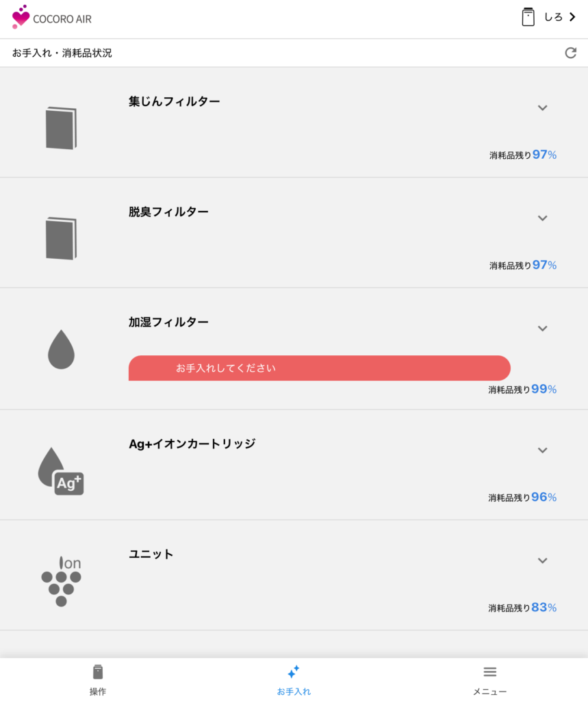
Task: Click the COCORO AIR heart logo
Action: (21, 16)
